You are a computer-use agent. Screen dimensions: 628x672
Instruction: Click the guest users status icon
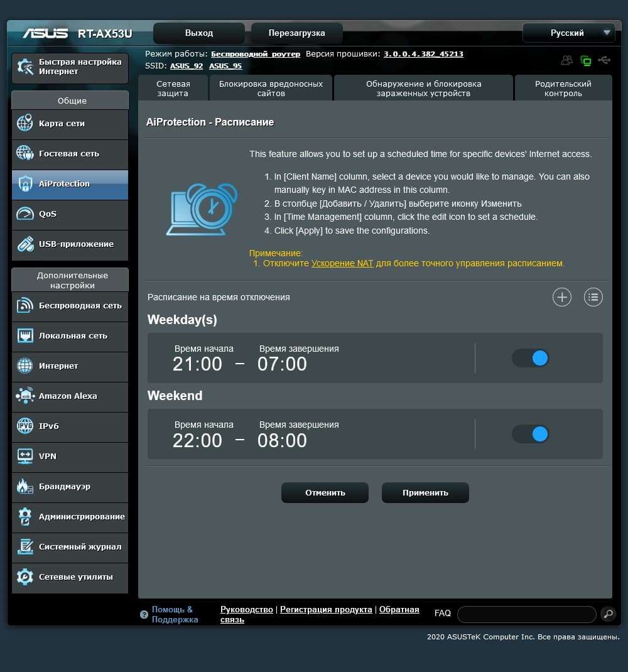566,60
